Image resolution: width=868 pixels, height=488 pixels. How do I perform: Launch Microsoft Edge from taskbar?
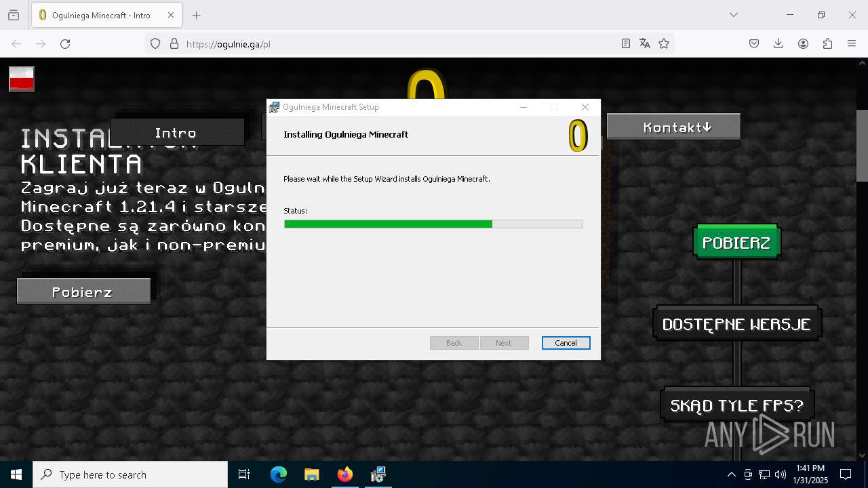click(x=279, y=474)
